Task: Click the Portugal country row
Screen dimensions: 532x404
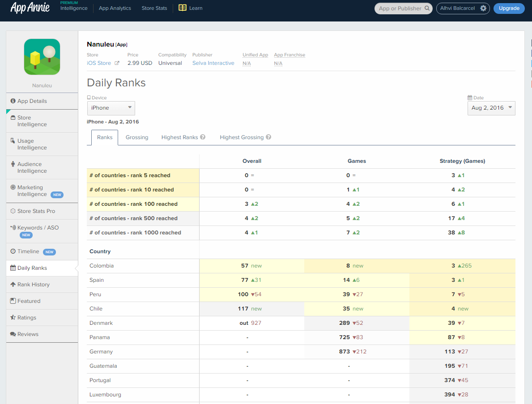Action: coord(301,380)
